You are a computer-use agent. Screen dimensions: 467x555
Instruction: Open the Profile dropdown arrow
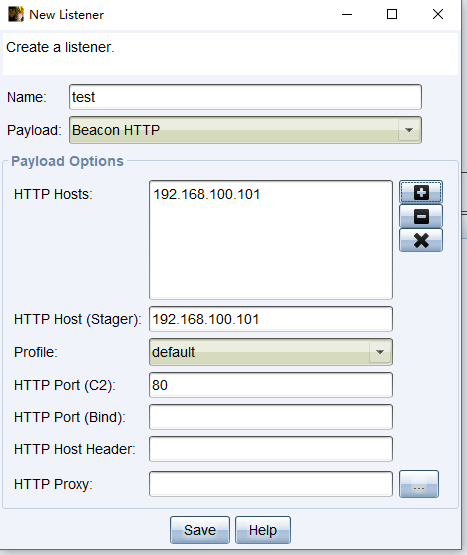point(380,352)
